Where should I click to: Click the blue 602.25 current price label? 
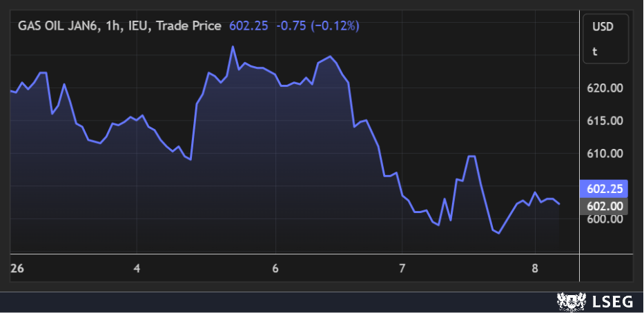coord(605,189)
